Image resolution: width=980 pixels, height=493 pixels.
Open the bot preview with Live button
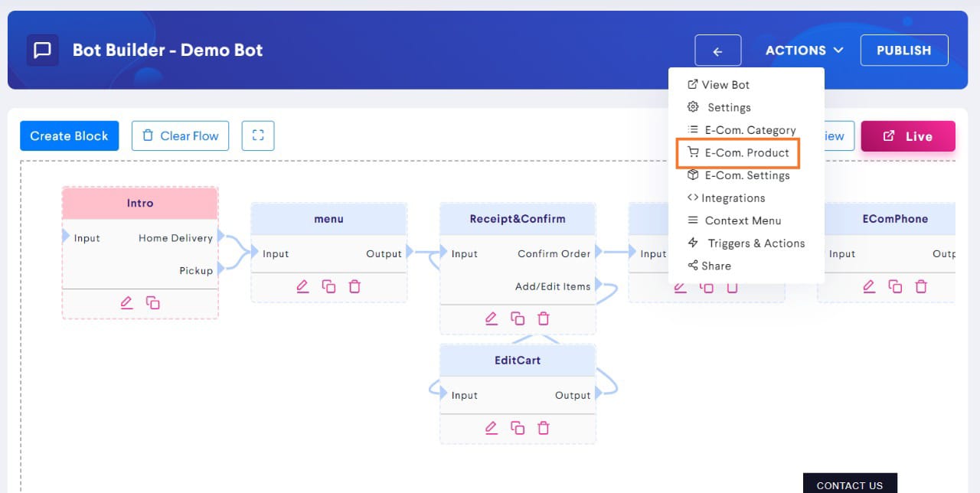(x=908, y=135)
